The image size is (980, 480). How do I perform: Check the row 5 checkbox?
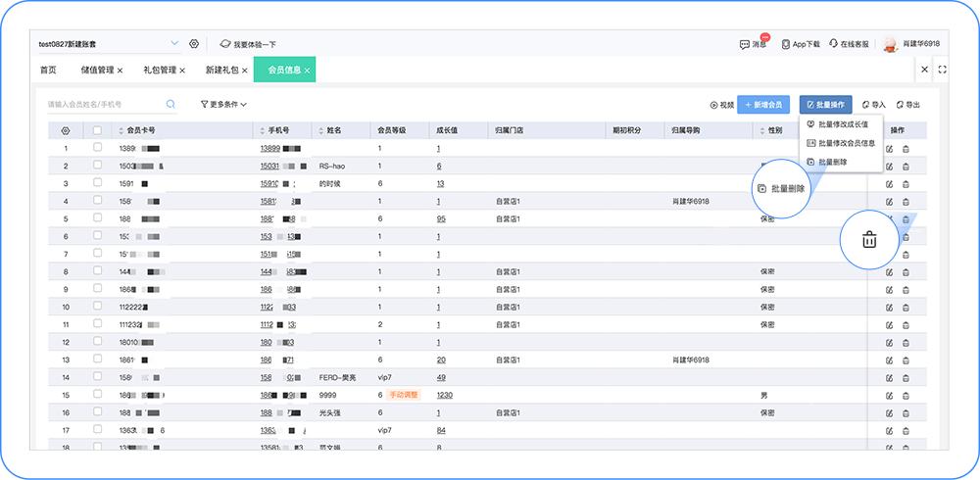click(97, 218)
